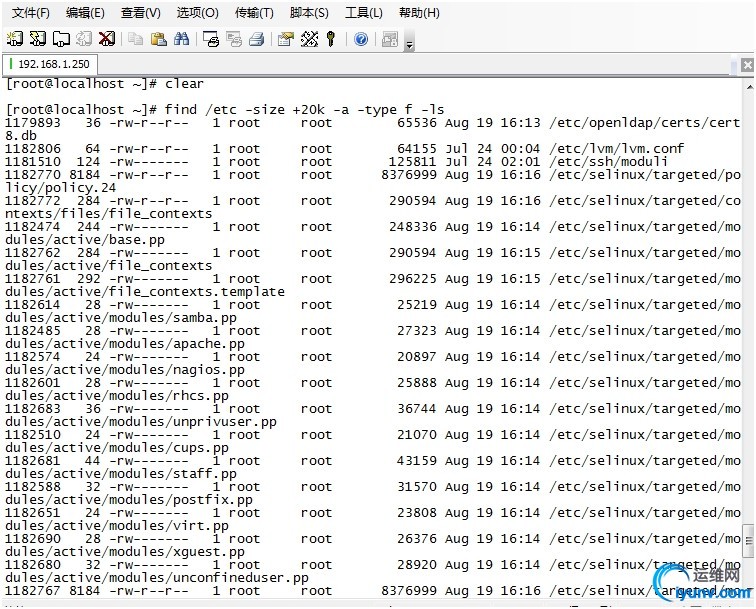Open the 工具(L) menu
The width and height of the screenshot is (756, 609).
tap(364, 13)
